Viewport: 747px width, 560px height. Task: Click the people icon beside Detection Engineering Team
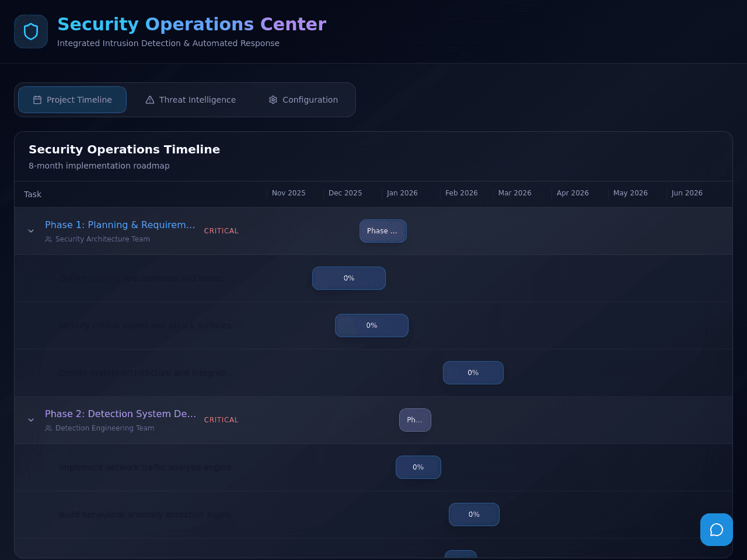click(x=48, y=428)
